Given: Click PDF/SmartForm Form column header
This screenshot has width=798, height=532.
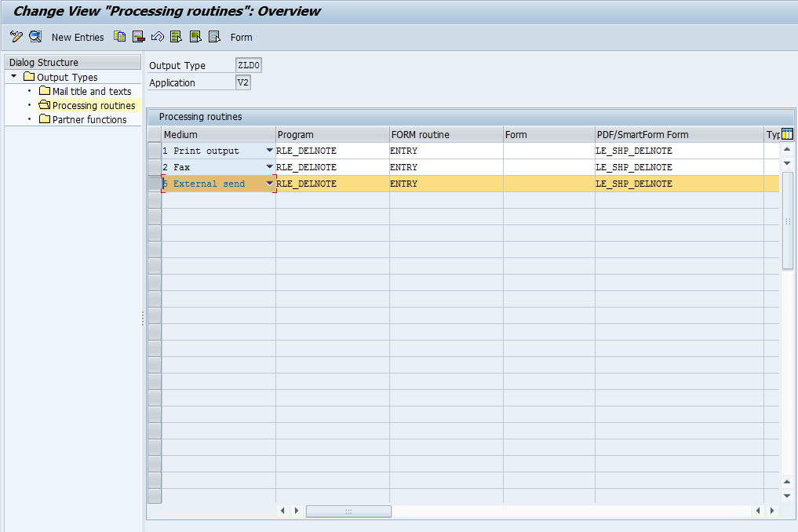Looking at the screenshot, I should tap(680, 134).
